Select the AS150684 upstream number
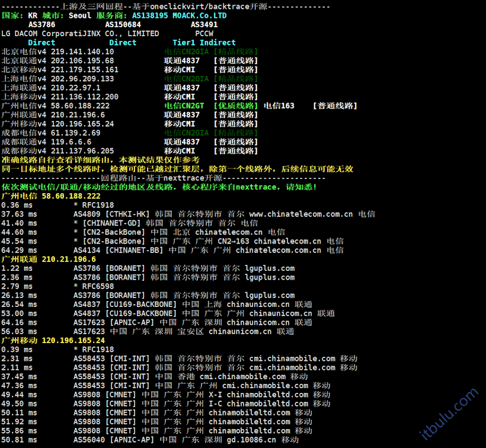The width and height of the screenshot is (486, 448). coord(123,25)
